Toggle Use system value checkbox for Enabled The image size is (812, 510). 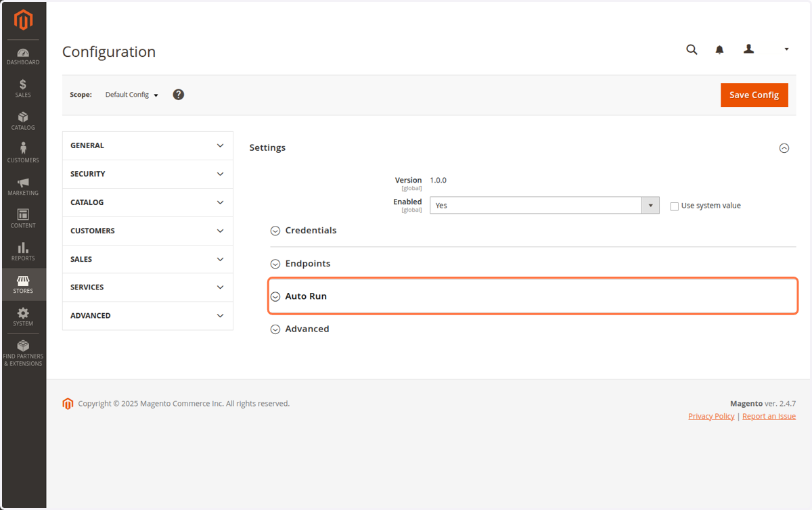click(674, 206)
